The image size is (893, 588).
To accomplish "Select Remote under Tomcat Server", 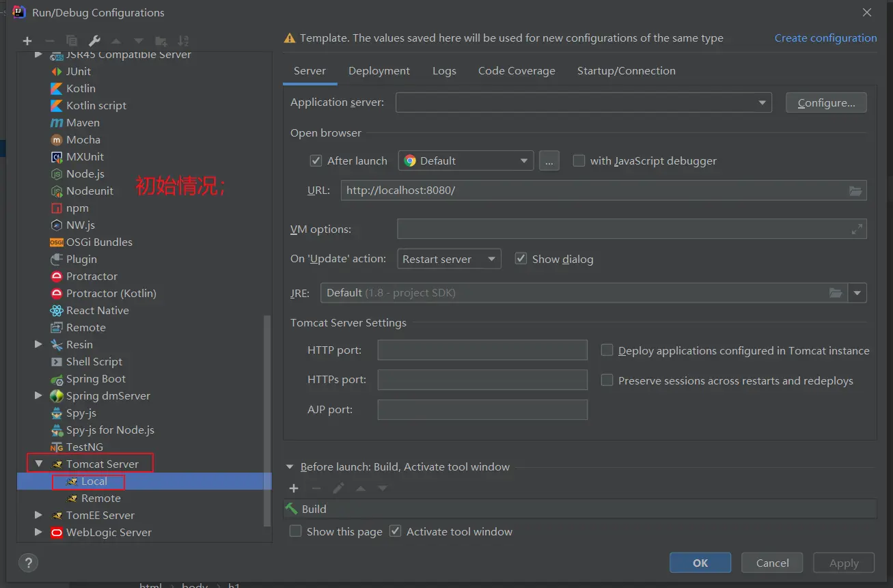I will point(100,499).
